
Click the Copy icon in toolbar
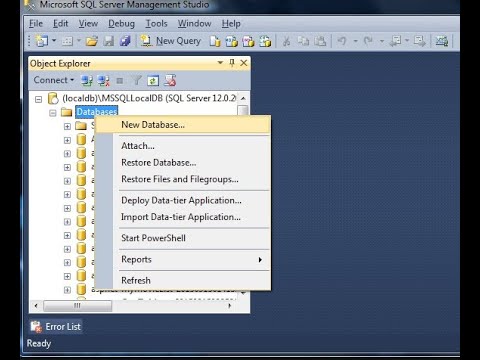303,41
